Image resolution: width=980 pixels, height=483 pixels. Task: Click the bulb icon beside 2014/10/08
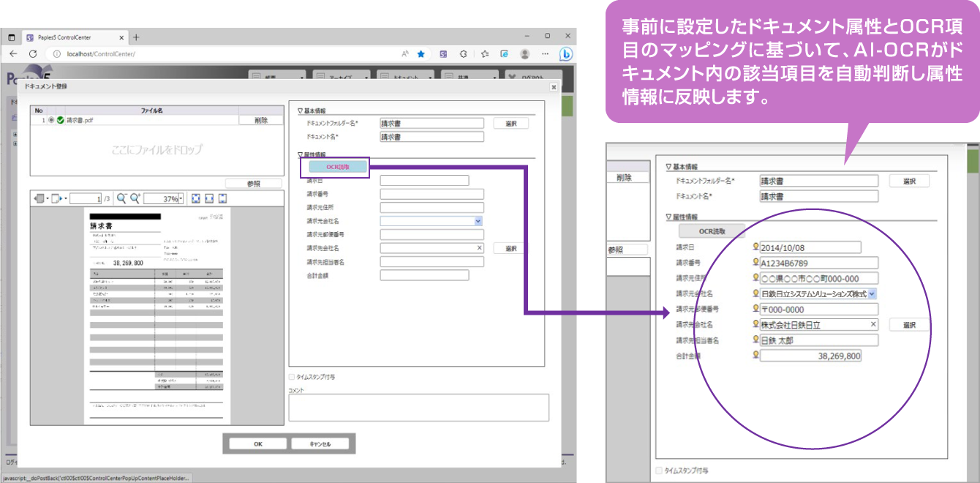click(756, 247)
